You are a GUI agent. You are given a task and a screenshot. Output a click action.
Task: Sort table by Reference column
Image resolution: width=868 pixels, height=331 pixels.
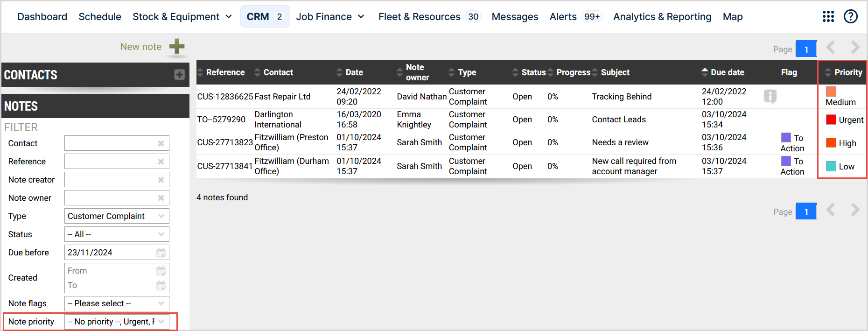[x=221, y=72]
